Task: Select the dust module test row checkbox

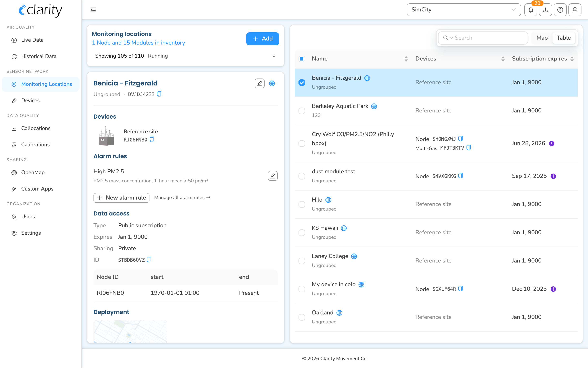Action: 302,176
